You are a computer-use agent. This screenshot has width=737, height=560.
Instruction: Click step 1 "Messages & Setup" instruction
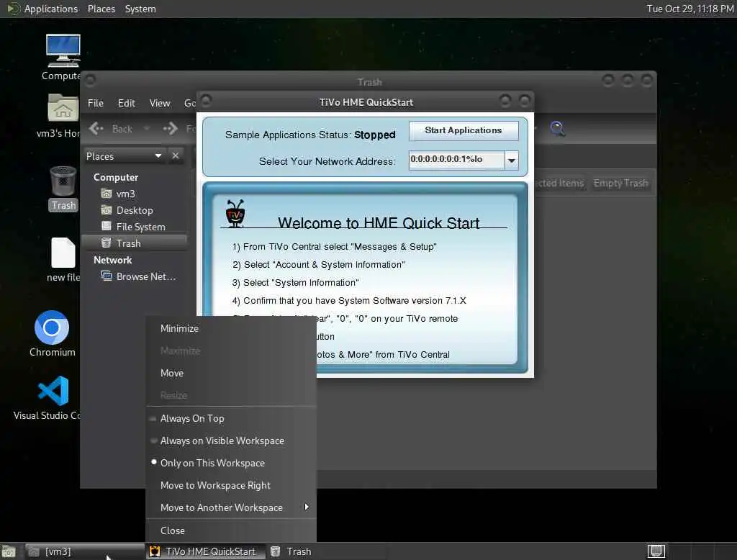click(x=334, y=246)
